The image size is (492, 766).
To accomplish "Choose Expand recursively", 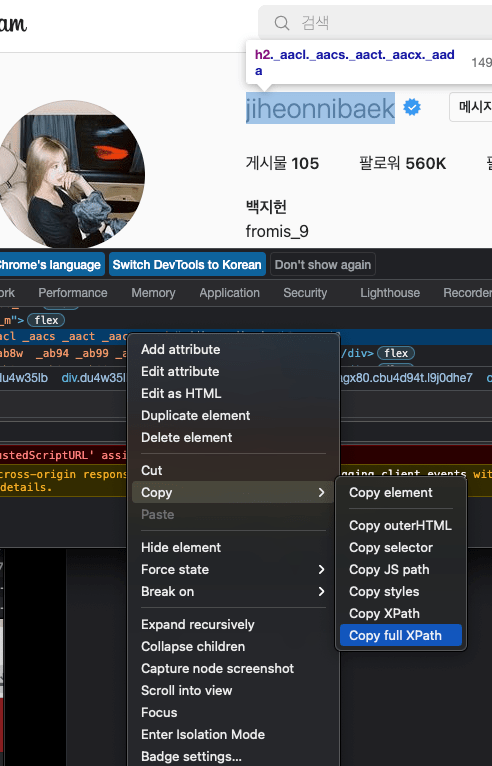I will point(234,624).
